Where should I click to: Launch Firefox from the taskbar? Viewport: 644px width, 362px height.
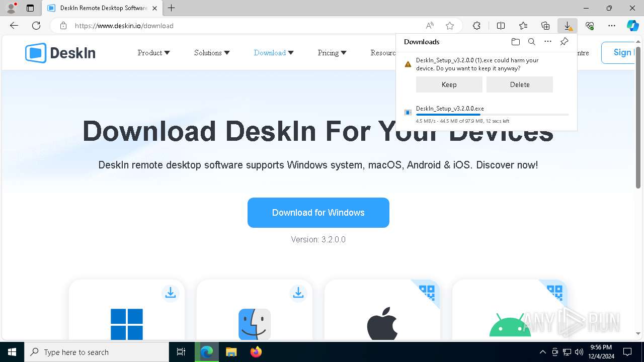(256, 352)
